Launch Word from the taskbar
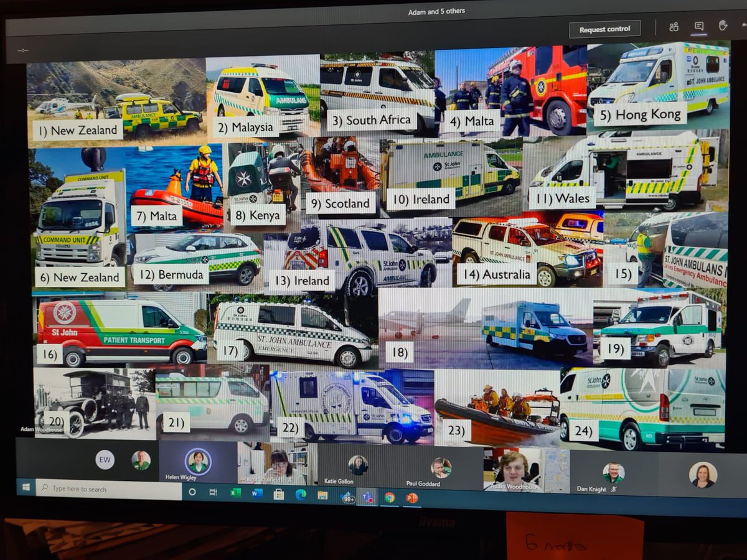The height and width of the screenshot is (560, 747). point(257,493)
